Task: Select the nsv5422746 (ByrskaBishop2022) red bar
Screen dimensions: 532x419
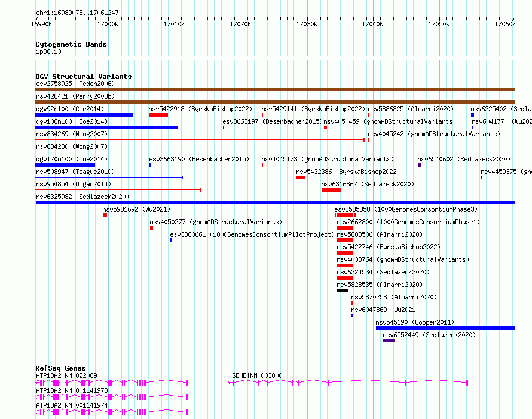Action: (x=345, y=253)
